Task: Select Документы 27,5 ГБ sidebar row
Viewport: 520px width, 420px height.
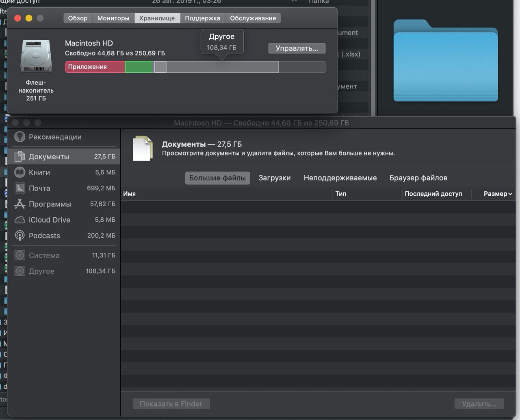Action: click(x=64, y=156)
